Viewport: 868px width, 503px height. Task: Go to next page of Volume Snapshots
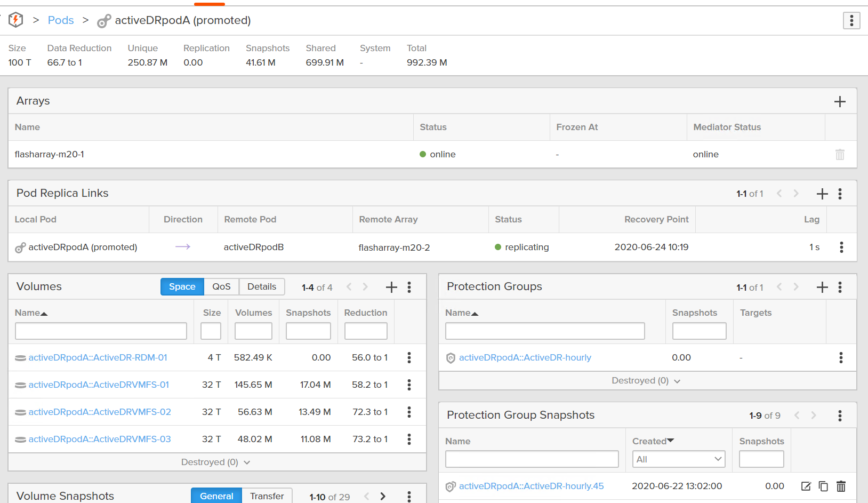point(383,497)
